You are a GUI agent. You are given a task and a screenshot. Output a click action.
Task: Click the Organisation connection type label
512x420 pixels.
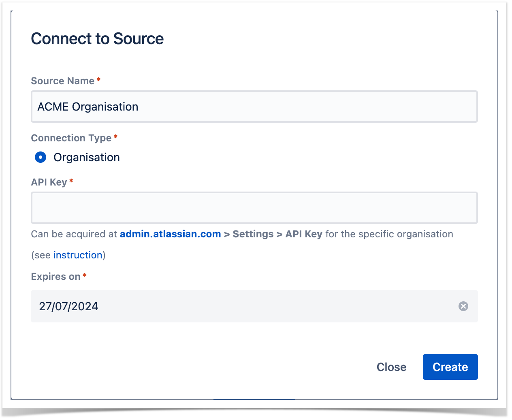[87, 157]
